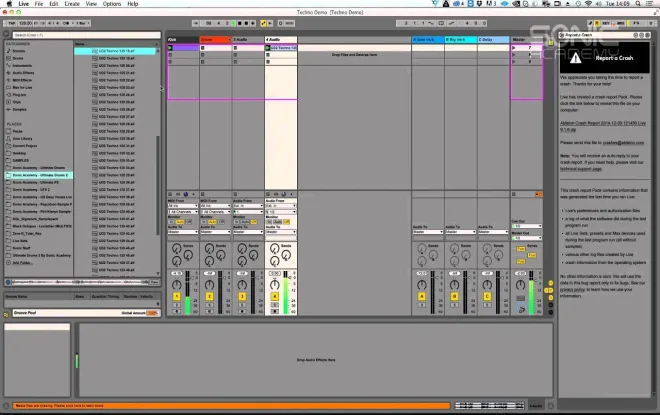Toggle track 3 Audio activator button
The height and width of the screenshot is (415, 660).
coord(242,297)
